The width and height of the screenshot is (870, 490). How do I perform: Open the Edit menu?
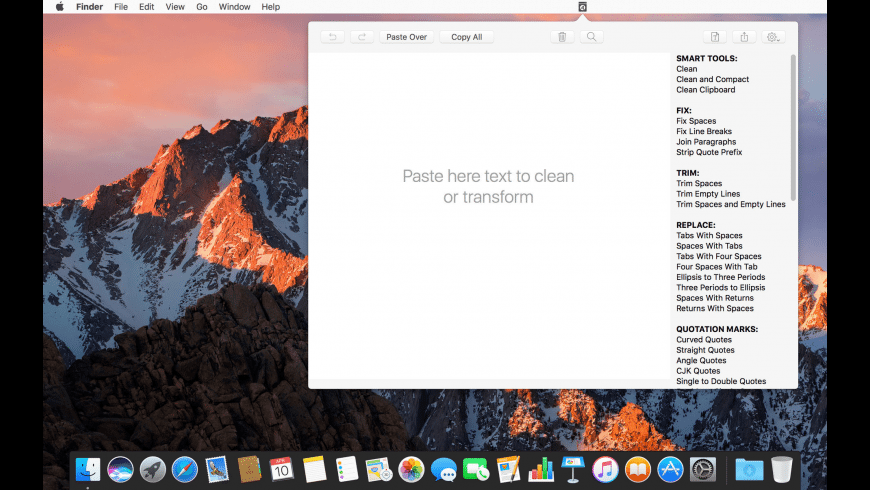146,7
